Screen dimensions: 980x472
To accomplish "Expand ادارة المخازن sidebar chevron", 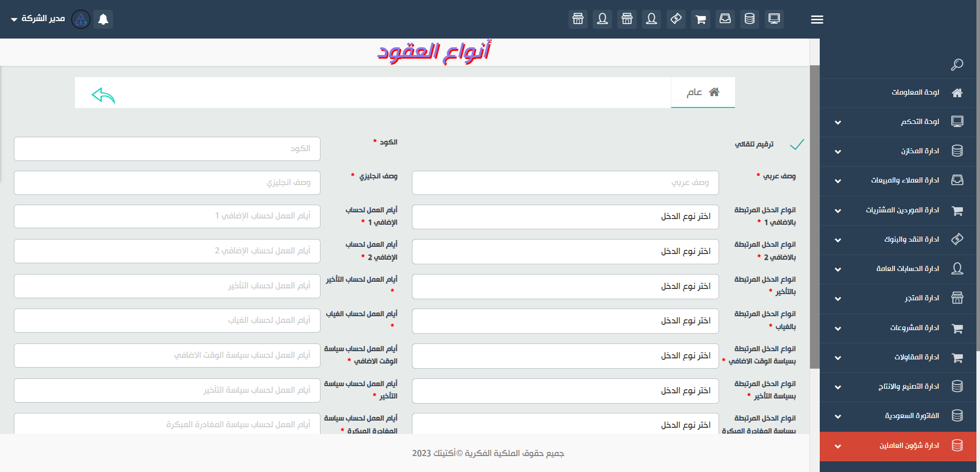I will (x=838, y=152).
